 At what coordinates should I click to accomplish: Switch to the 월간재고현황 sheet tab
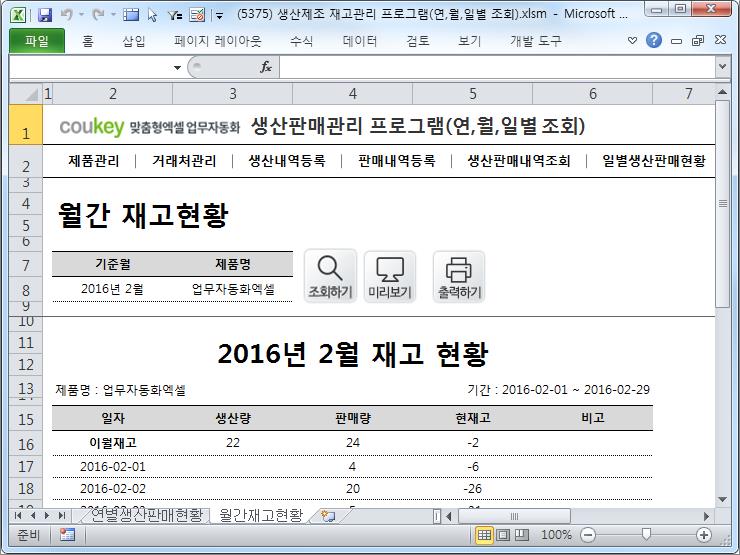[x=261, y=515]
